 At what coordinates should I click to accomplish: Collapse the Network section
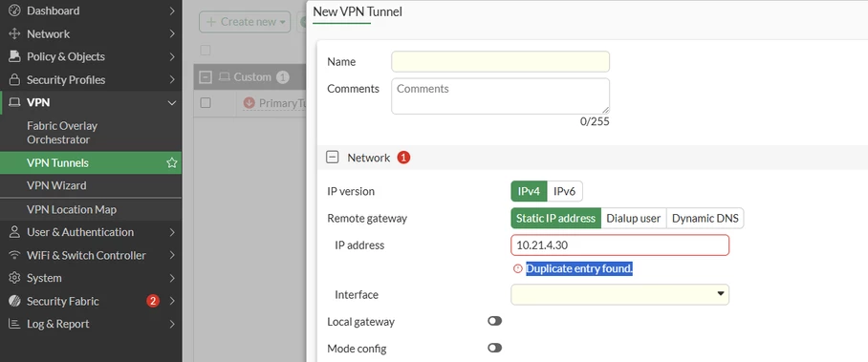pyautogui.click(x=332, y=158)
